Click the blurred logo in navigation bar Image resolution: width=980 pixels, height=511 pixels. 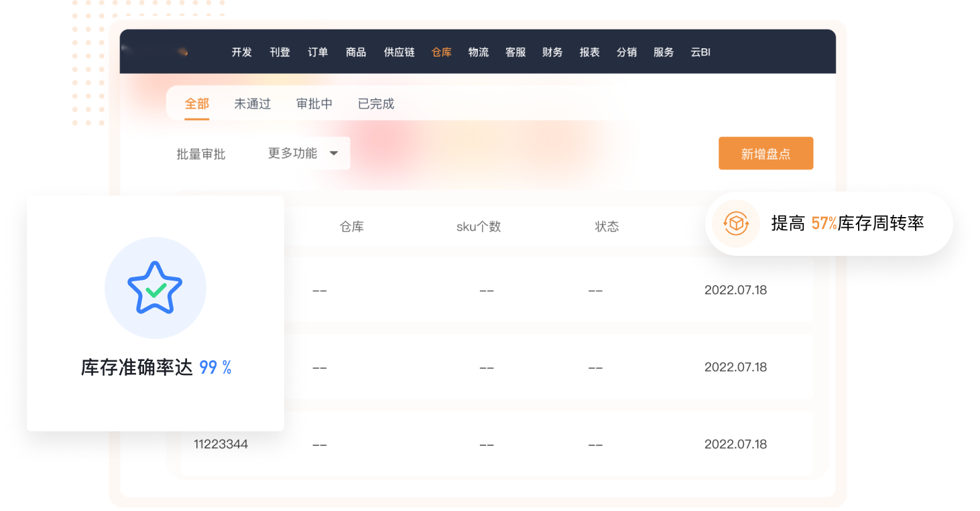pos(182,52)
